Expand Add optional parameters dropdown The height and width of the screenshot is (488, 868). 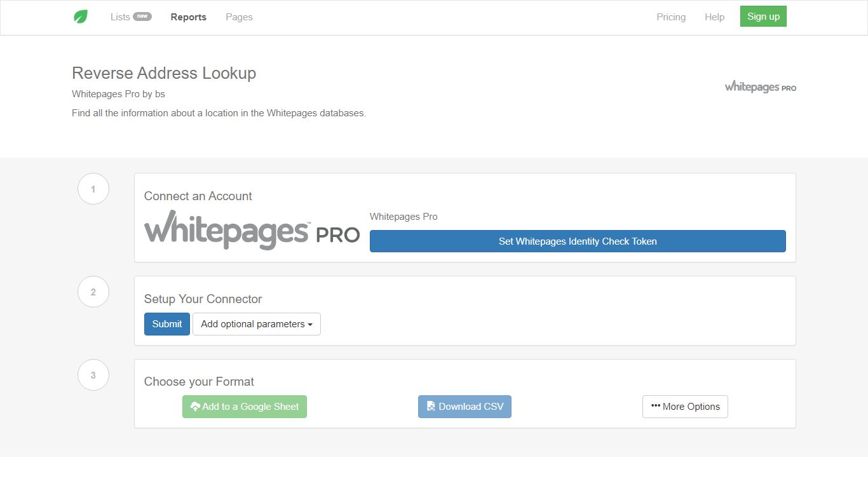pos(257,324)
